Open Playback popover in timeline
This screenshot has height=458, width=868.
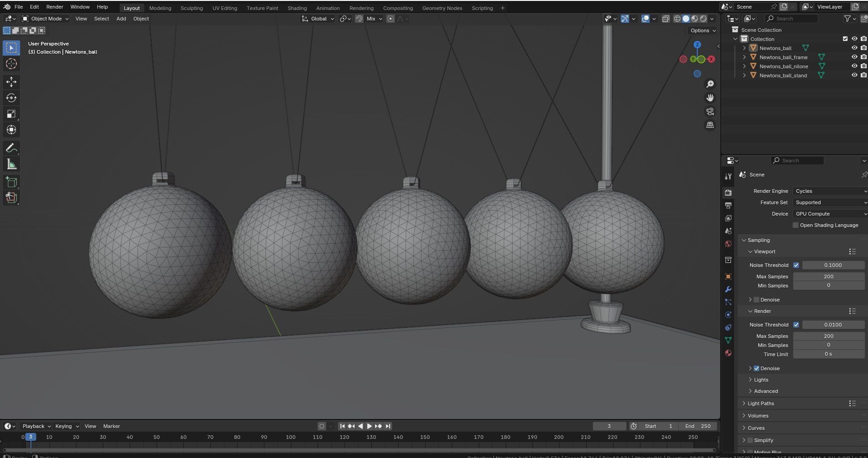pos(36,426)
